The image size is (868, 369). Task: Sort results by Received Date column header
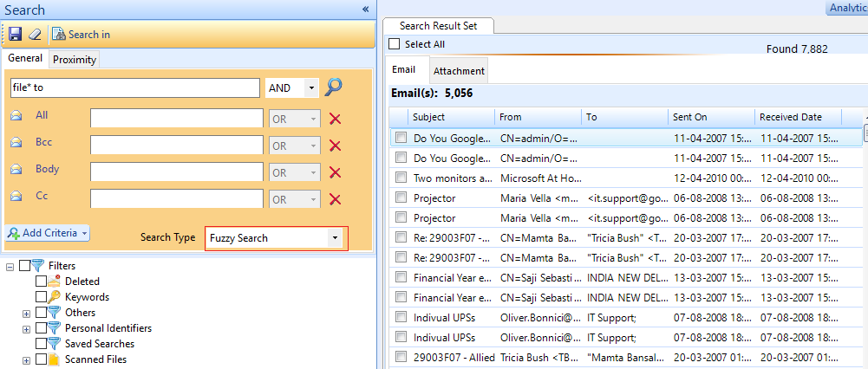[799, 117]
